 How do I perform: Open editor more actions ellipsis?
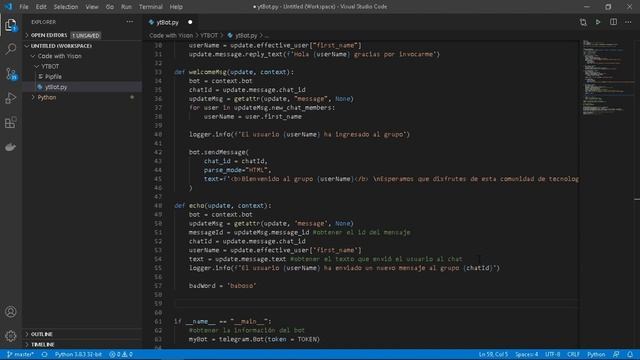coord(628,22)
